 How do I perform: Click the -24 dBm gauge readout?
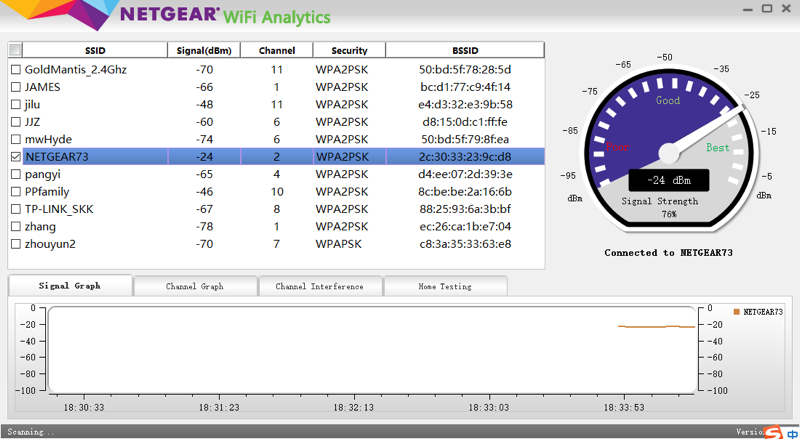tap(668, 180)
